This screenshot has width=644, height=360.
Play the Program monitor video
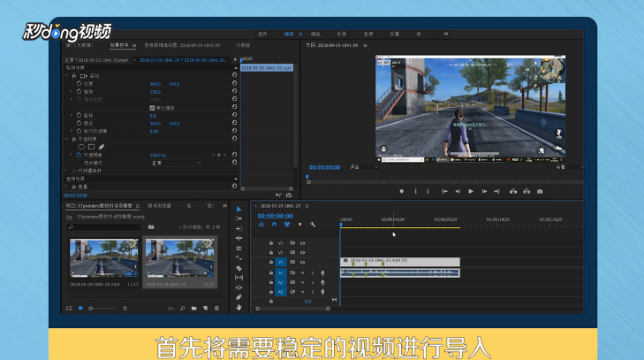tap(471, 191)
